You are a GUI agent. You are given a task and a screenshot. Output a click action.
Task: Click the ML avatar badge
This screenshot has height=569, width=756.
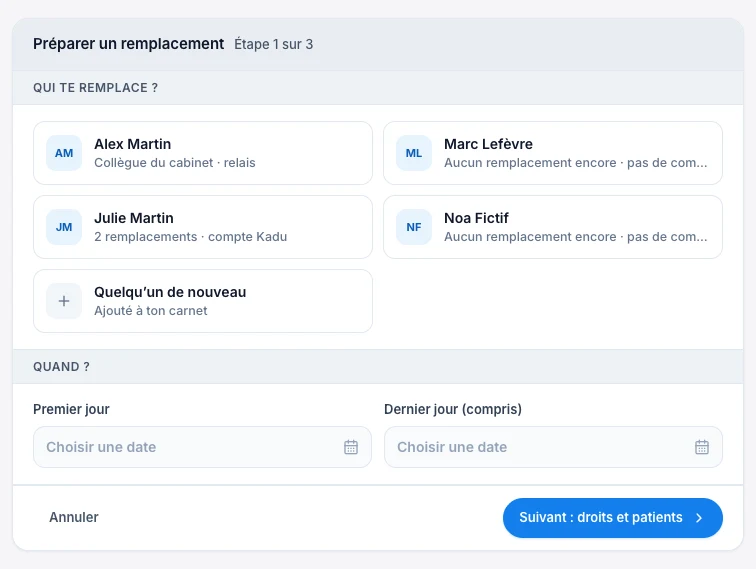pos(414,153)
